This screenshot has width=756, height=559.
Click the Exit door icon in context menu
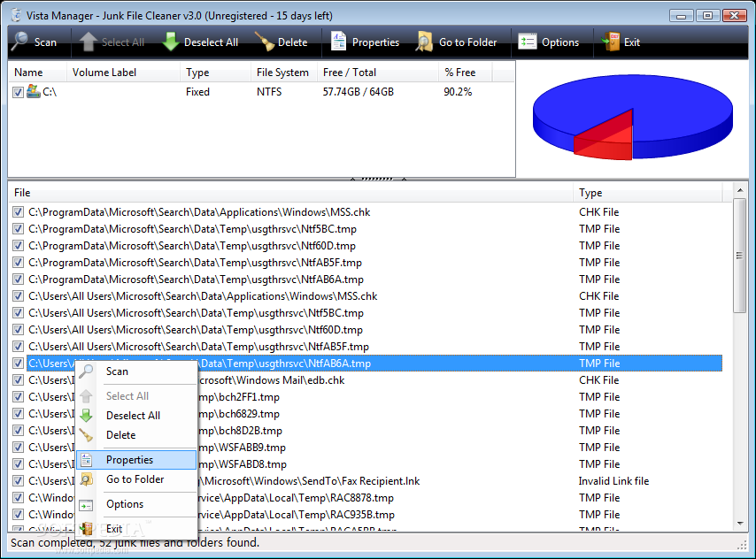point(86,529)
